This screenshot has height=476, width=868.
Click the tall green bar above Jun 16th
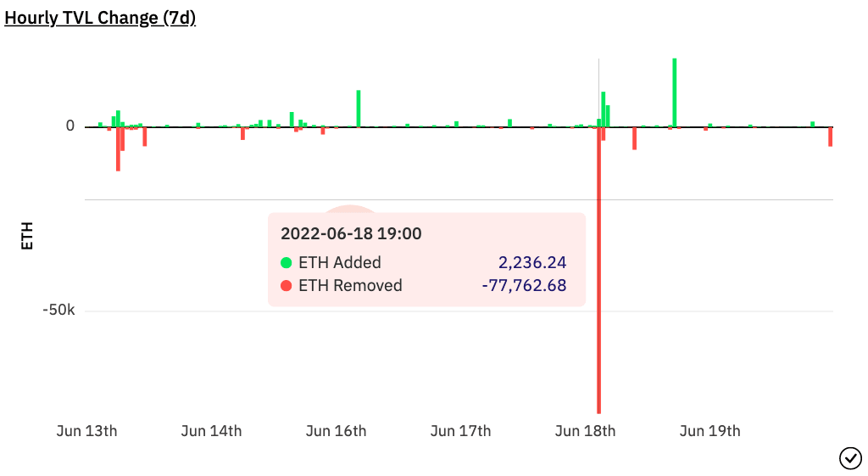(x=359, y=109)
